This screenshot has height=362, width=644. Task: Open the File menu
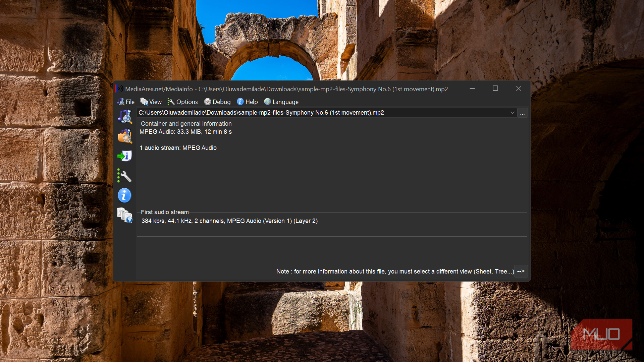[x=126, y=102]
